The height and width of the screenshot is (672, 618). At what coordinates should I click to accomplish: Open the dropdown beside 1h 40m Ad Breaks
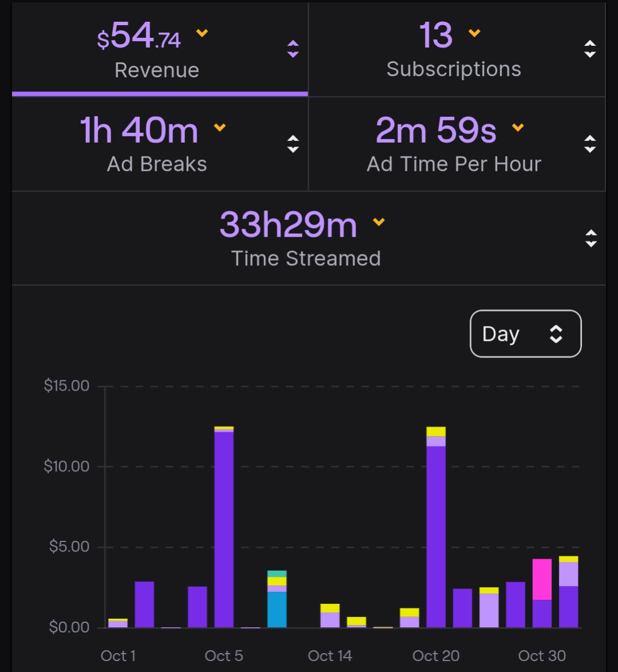[219, 127]
